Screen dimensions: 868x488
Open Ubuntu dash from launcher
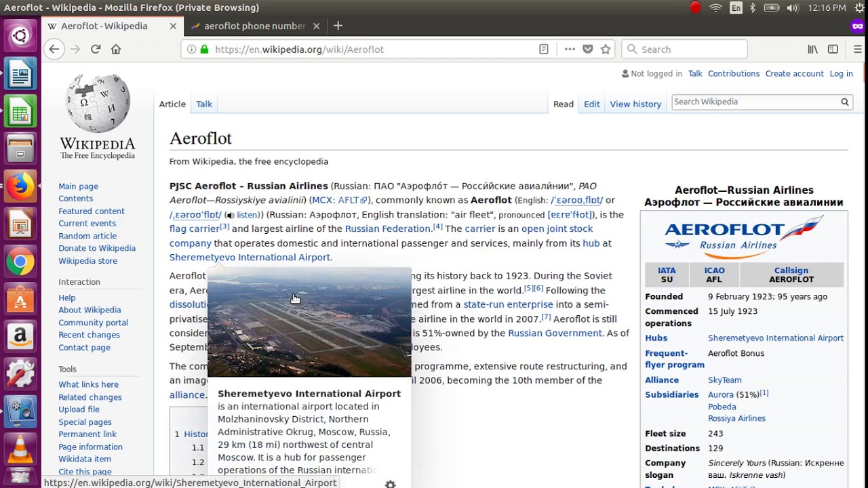20,35
